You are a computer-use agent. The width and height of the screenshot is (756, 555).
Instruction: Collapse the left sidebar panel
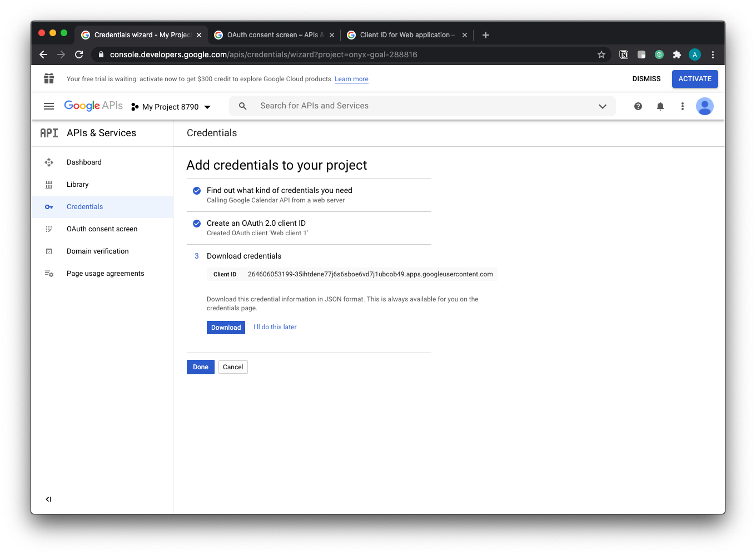pos(49,499)
